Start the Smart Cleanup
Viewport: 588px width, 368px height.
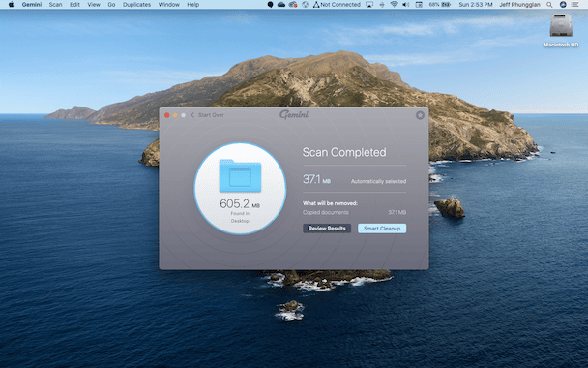tap(382, 229)
